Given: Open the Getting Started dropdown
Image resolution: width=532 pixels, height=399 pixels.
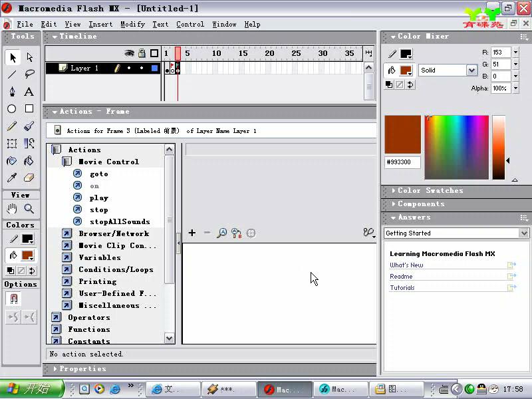Looking at the screenshot, I should [524, 233].
